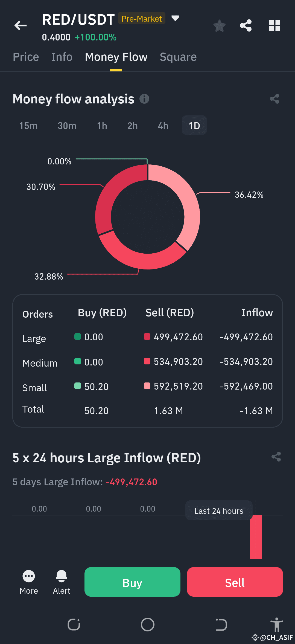The height and width of the screenshot is (644, 295).
Task: Go back using the arrow icon
Action: 21,25
